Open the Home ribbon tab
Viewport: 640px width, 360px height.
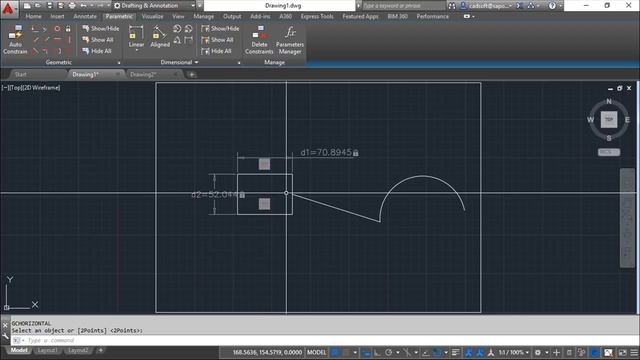click(33, 16)
